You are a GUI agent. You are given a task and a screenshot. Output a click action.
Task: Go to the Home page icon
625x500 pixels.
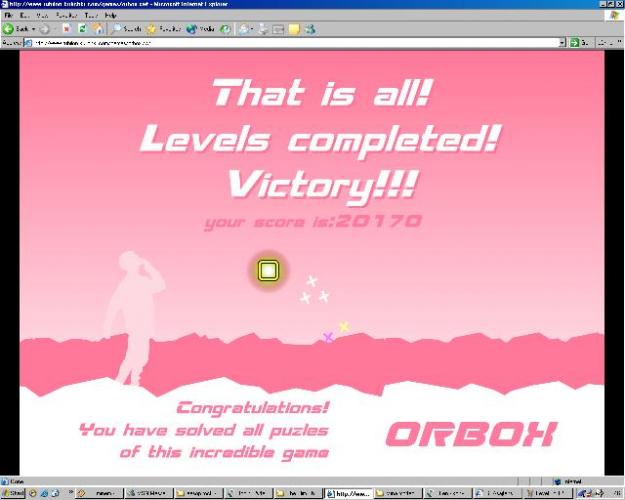tap(98, 29)
